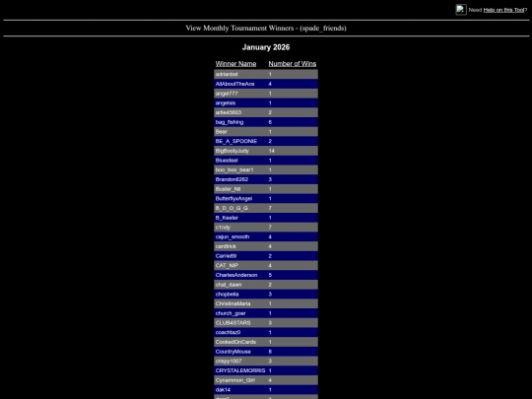Click the 'Winner Name' column header
532x399 pixels.
coord(235,64)
